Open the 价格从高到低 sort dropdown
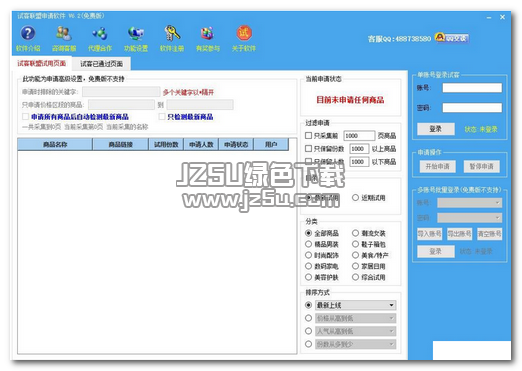 point(356,318)
